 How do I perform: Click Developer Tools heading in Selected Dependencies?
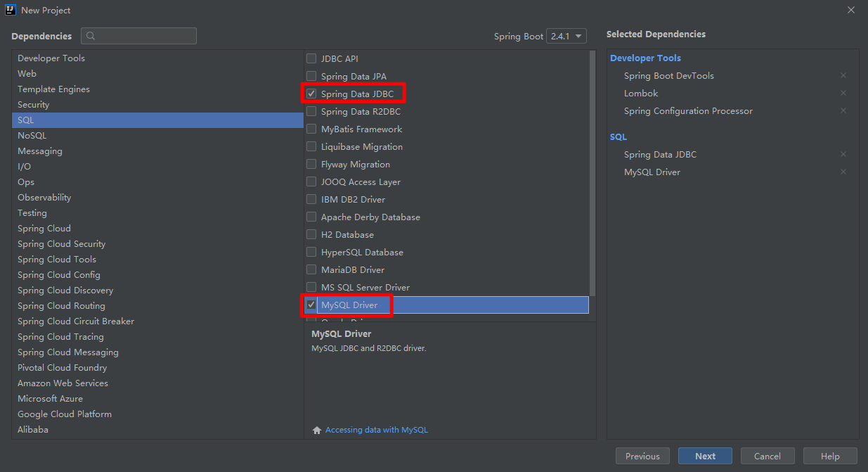tap(645, 58)
